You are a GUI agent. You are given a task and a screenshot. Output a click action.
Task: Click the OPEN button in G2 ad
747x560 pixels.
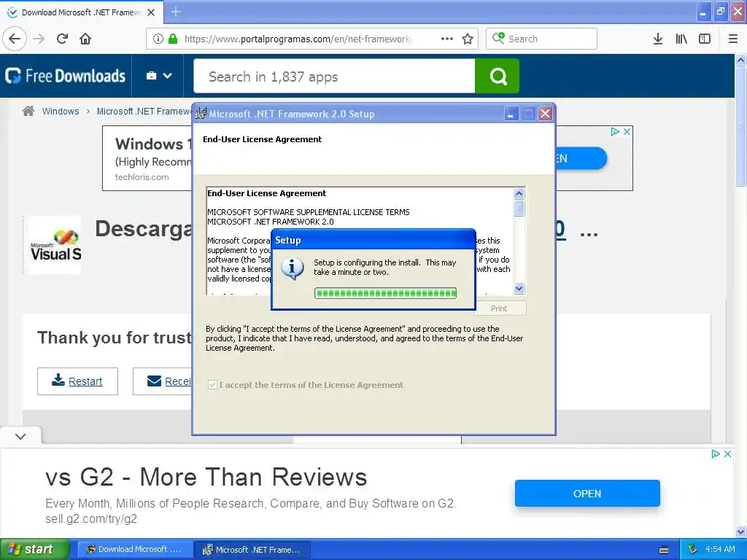587,494
